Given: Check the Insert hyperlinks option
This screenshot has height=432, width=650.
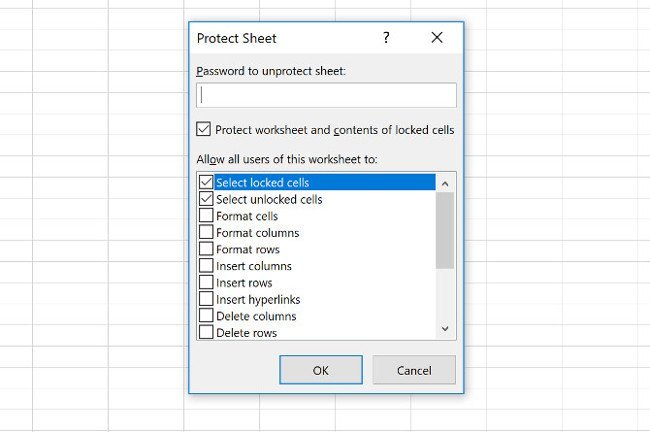Looking at the screenshot, I should click(206, 299).
